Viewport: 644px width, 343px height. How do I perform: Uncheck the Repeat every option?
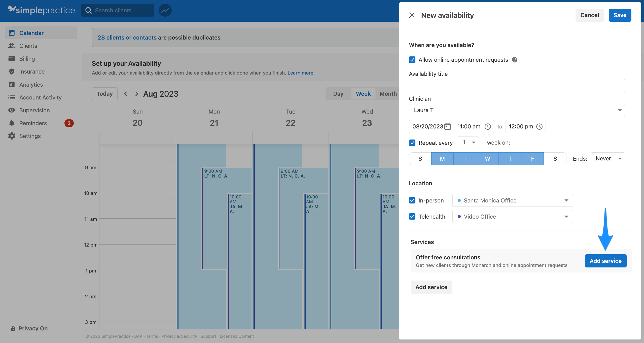[412, 143]
